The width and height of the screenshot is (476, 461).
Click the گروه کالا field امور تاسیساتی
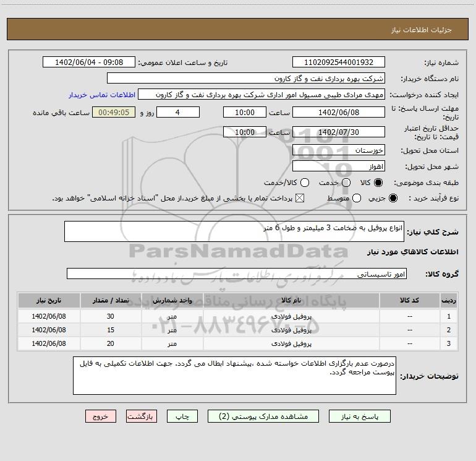[237, 274]
